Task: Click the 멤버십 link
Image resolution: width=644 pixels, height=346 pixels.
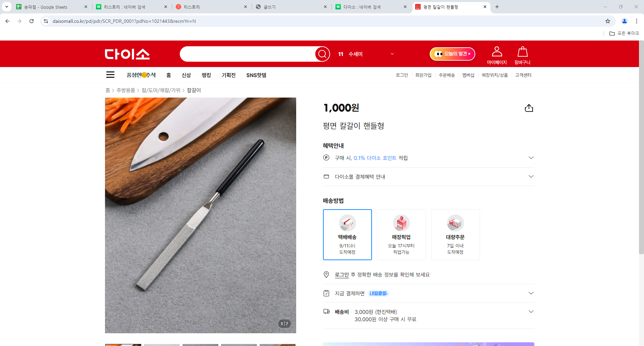Action: click(468, 75)
